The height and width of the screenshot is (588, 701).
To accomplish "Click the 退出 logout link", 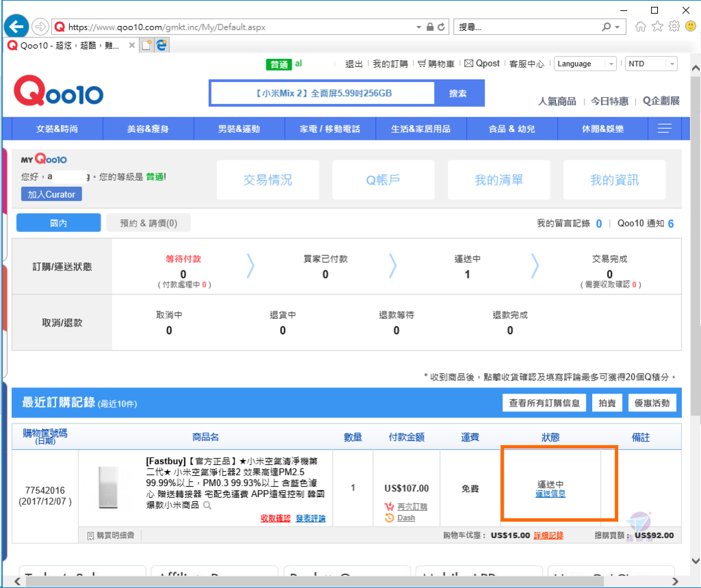I will click(354, 64).
